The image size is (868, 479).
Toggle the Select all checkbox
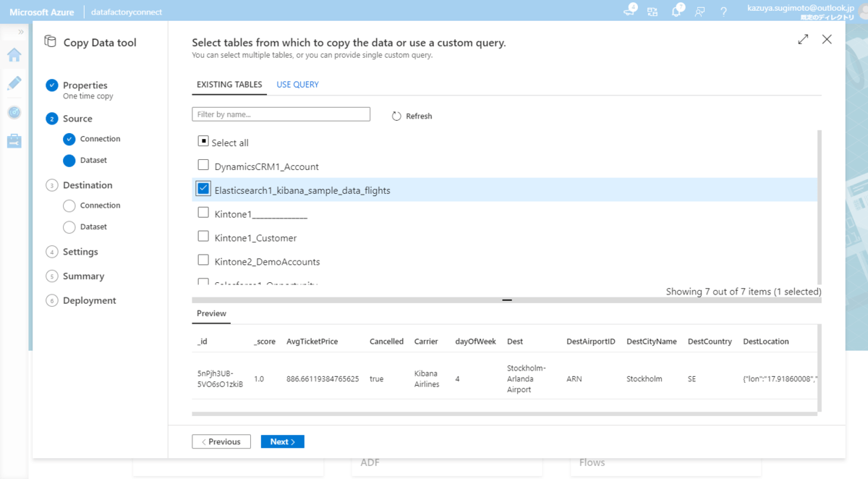pos(203,142)
